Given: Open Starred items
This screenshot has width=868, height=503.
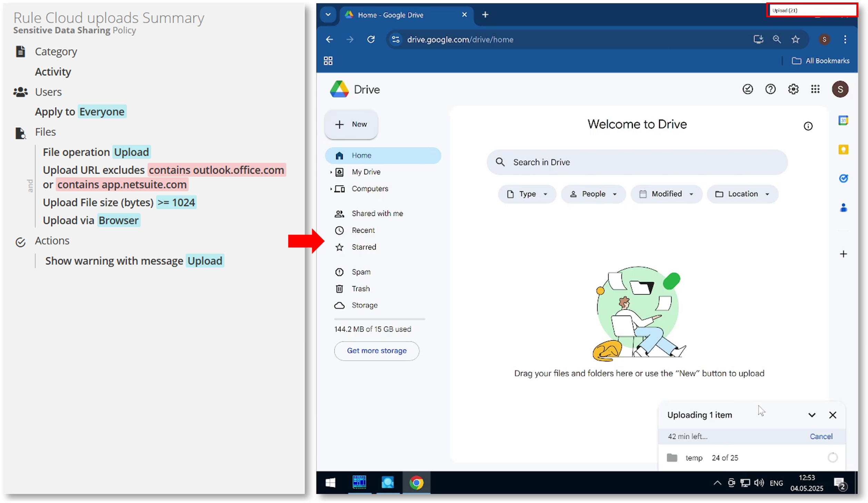Looking at the screenshot, I should click(363, 247).
